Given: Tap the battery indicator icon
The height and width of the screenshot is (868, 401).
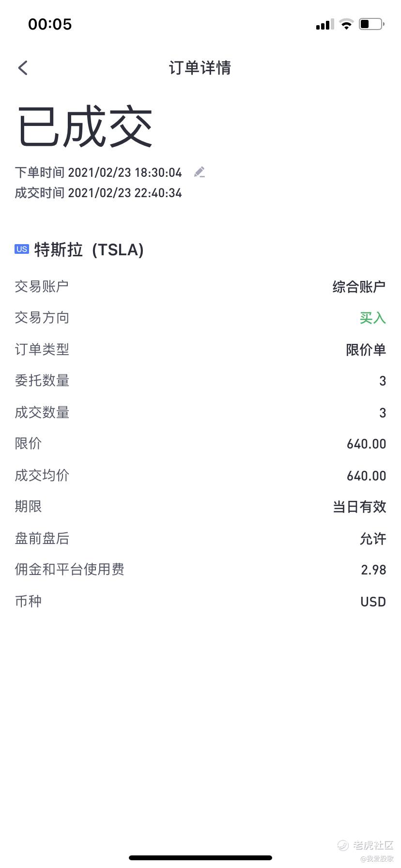Looking at the screenshot, I should coord(371,24).
